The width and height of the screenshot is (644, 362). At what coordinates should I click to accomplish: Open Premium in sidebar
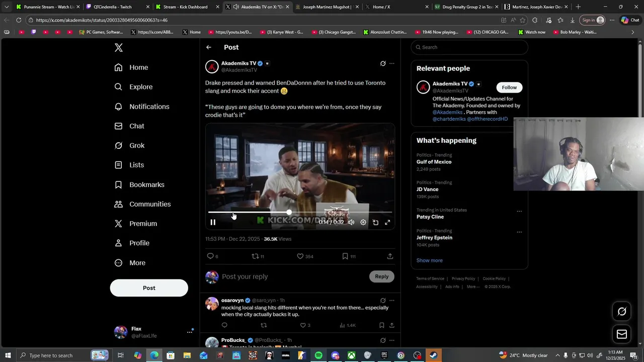136,224
